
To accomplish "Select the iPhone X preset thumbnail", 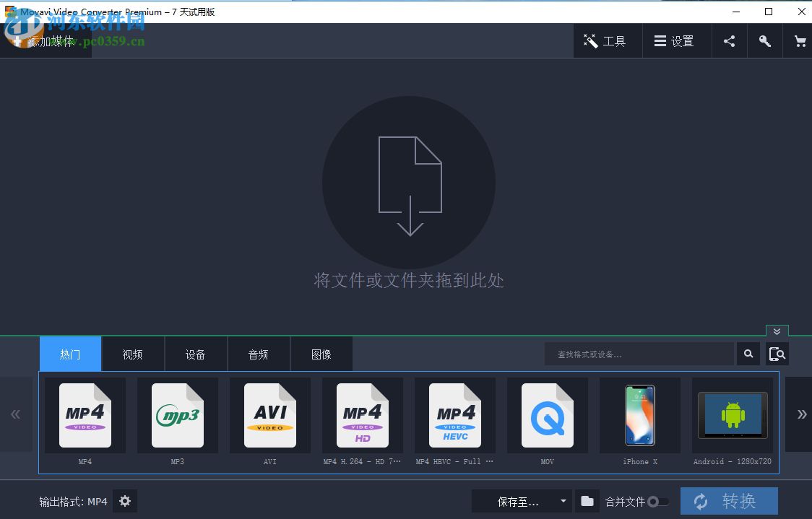I will point(639,415).
